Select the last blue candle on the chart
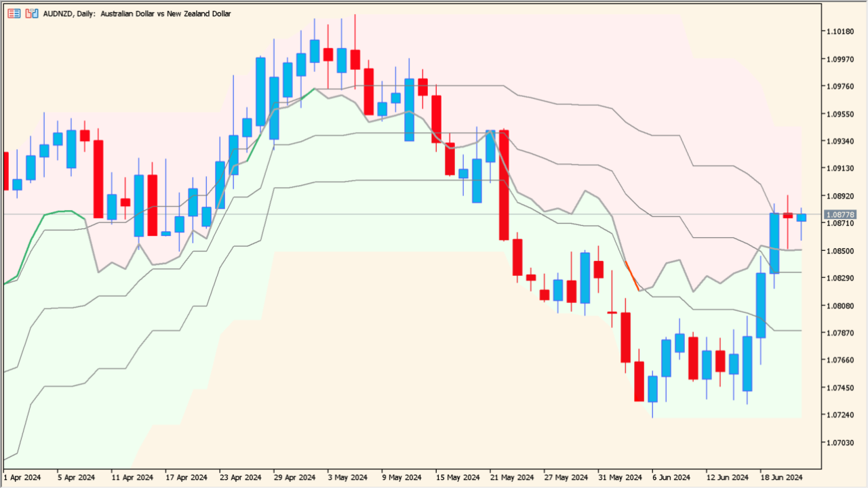Image resolution: width=868 pixels, height=488 pixels. [802, 218]
